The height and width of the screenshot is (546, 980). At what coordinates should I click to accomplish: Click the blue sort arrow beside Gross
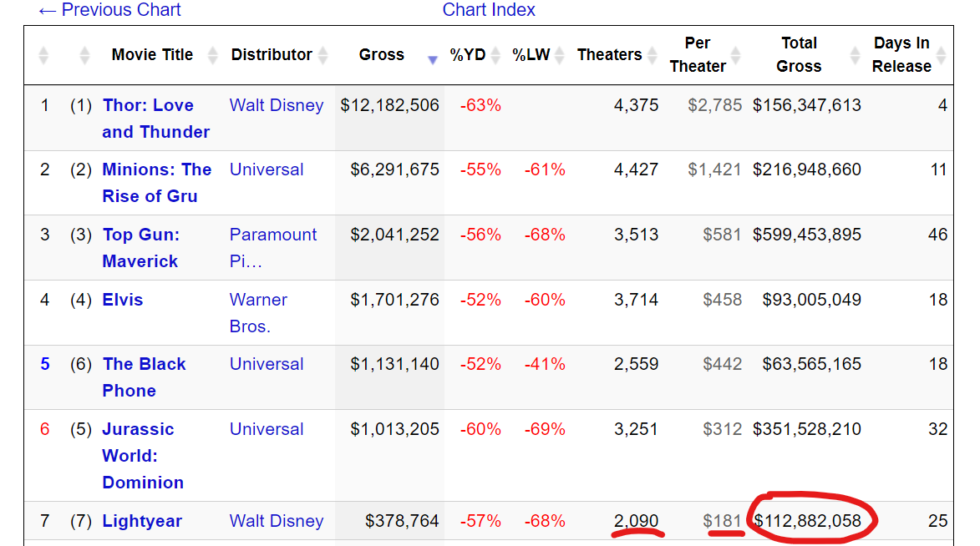click(432, 59)
